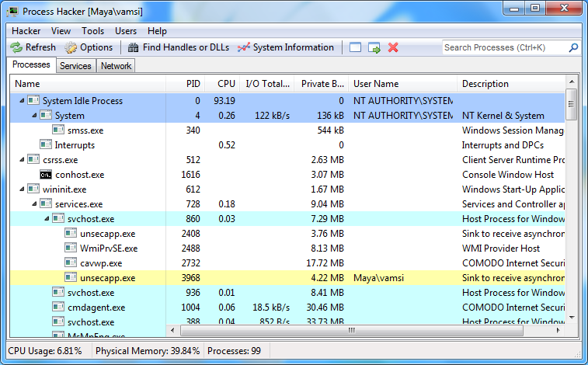Click the cmdagent.exe process icon

[x=58, y=308]
